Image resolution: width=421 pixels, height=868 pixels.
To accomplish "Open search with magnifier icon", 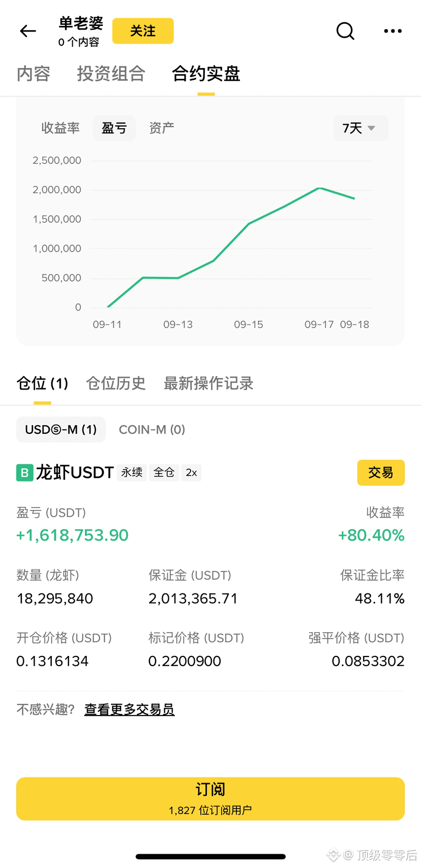I will 345,31.
